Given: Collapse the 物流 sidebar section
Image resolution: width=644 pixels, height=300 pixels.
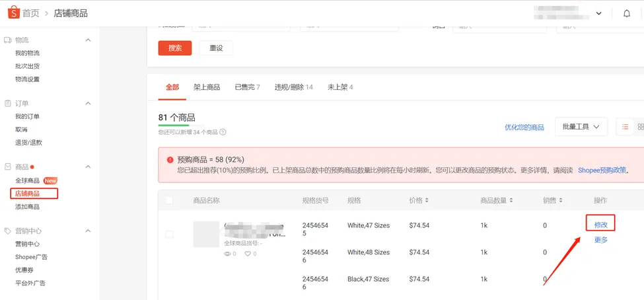Looking at the screenshot, I should coord(88,40).
